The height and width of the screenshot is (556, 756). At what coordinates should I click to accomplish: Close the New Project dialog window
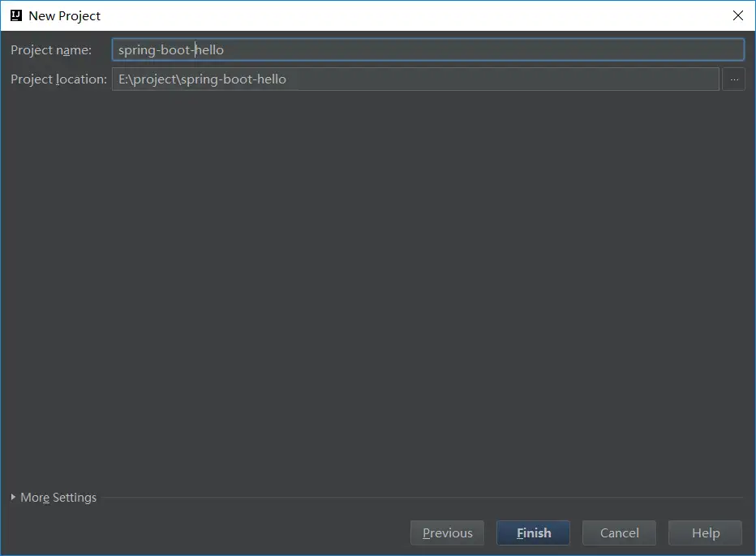pyautogui.click(x=737, y=15)
